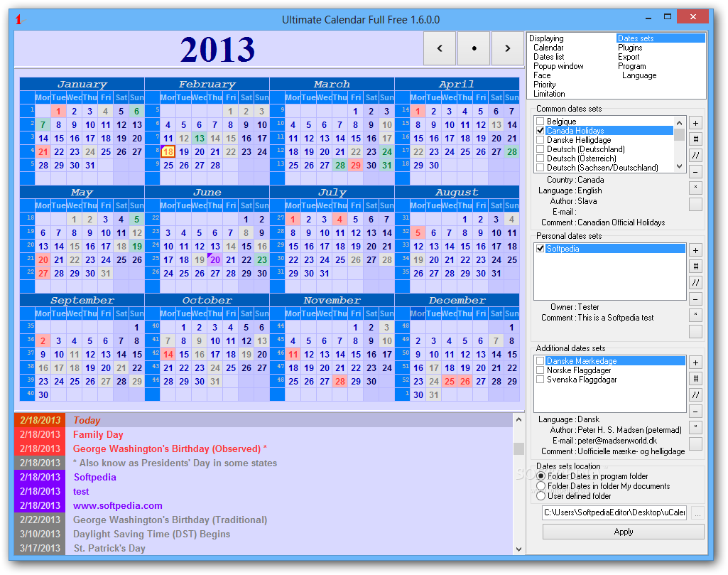Check the Belgique dates set
This screenshot has height=575, width=728.
(x=540, y=122)
